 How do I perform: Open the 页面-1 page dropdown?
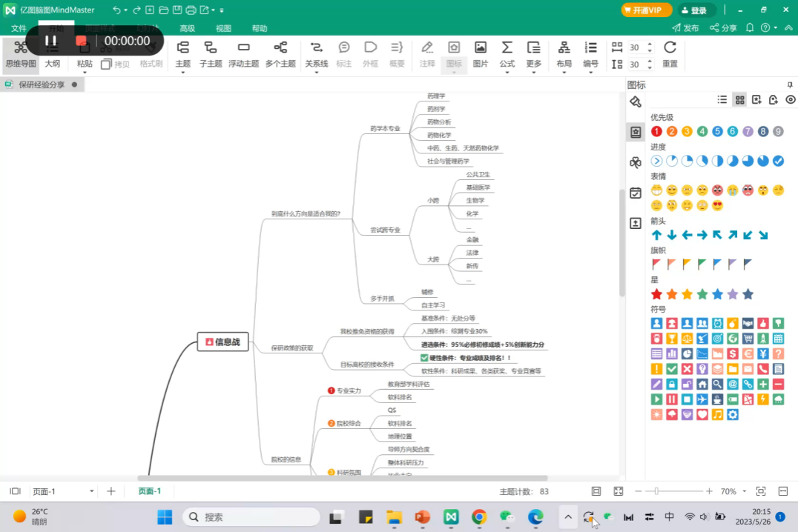tap(92, 491)
